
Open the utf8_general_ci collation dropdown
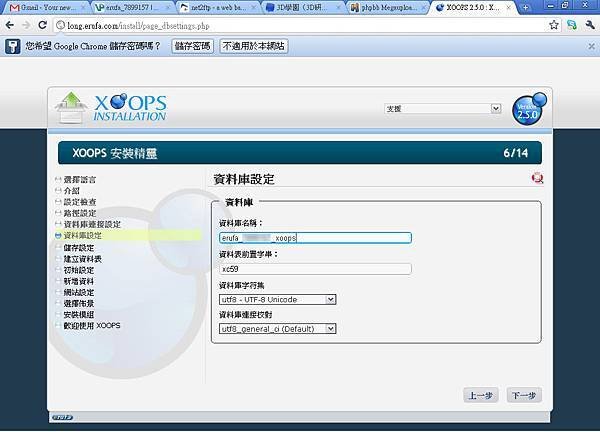(277, 329)
